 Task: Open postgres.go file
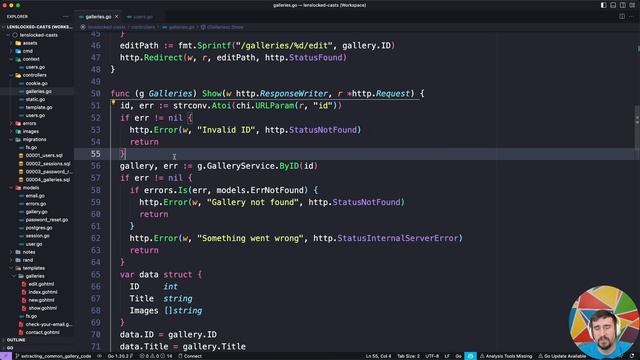coord(37,228)
